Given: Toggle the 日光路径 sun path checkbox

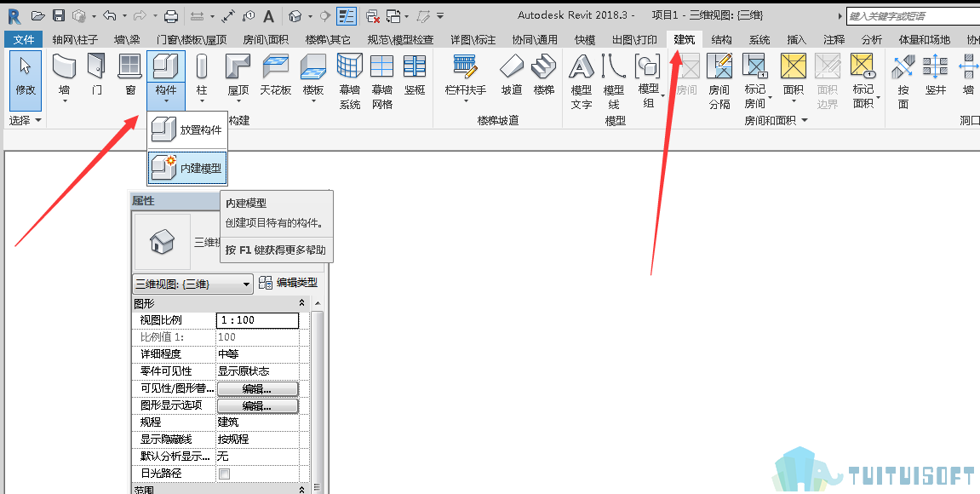Looking at the screenshot, I should pyautogui.click(x=225, y=474).
